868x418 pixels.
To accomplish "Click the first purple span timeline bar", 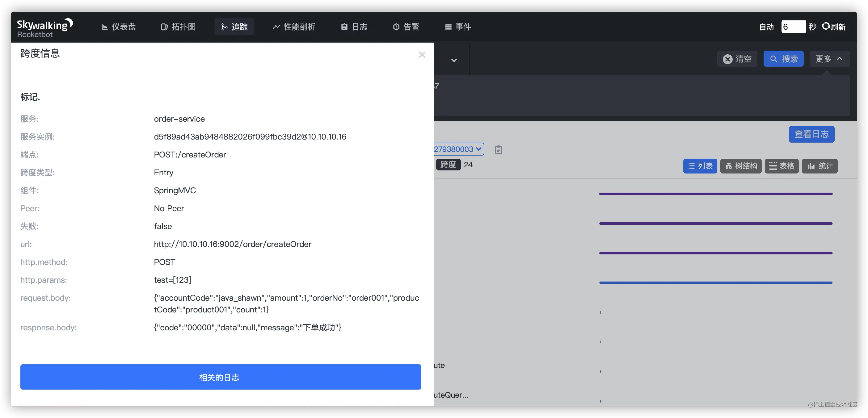I will tap(716, 194).
